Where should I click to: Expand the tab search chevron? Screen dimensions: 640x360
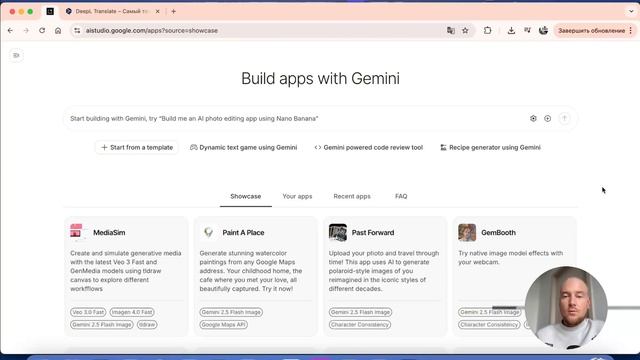coord(631,11)
